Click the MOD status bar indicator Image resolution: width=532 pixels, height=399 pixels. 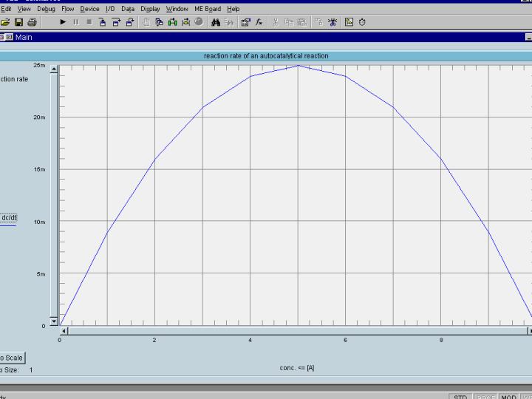[508, 397]
